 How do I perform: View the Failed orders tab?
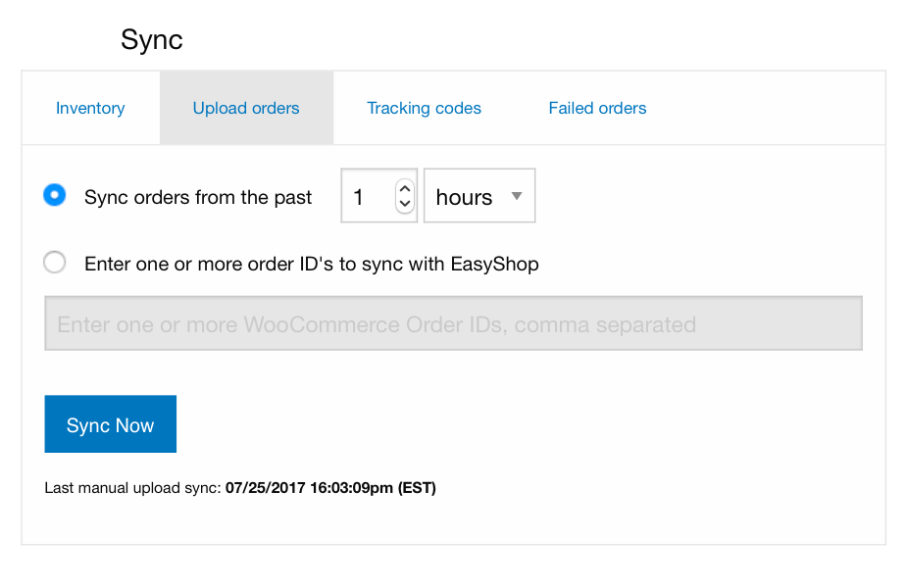pyautogui.click(x=597, y=108)
